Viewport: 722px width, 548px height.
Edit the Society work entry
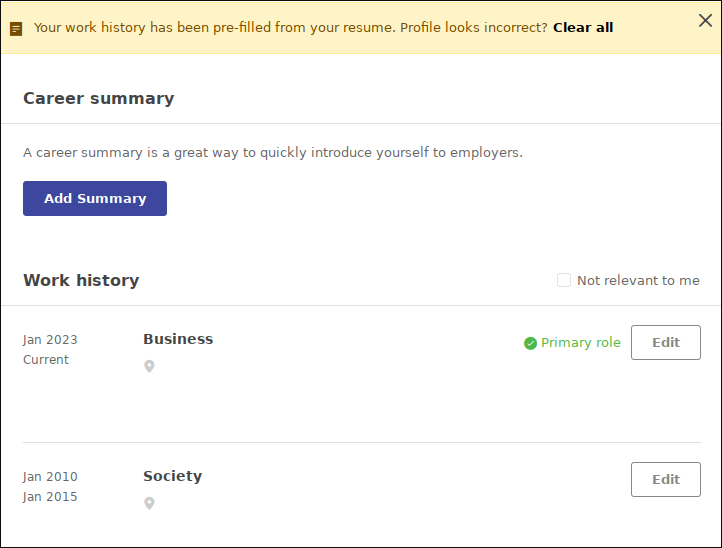(x=666, y=479)
